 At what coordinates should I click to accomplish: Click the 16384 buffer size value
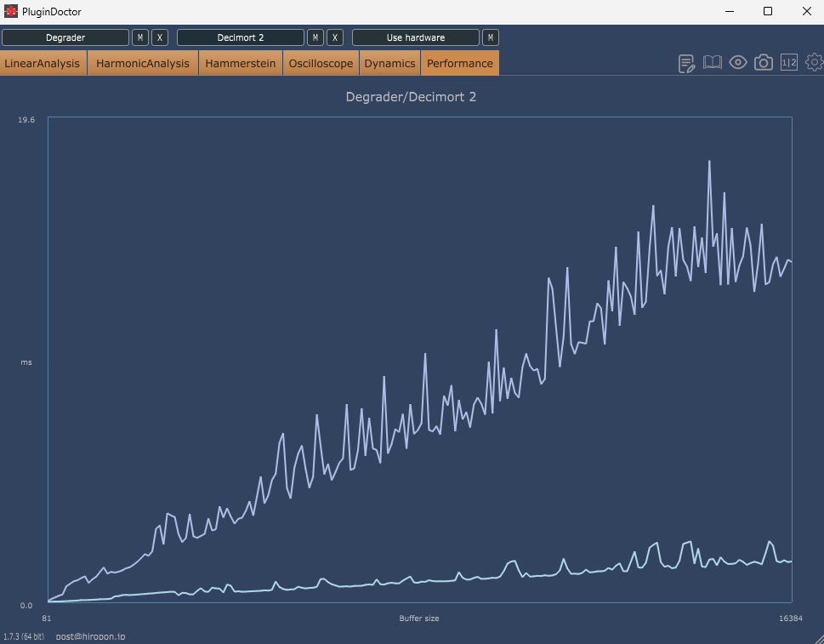coord(790,618)
